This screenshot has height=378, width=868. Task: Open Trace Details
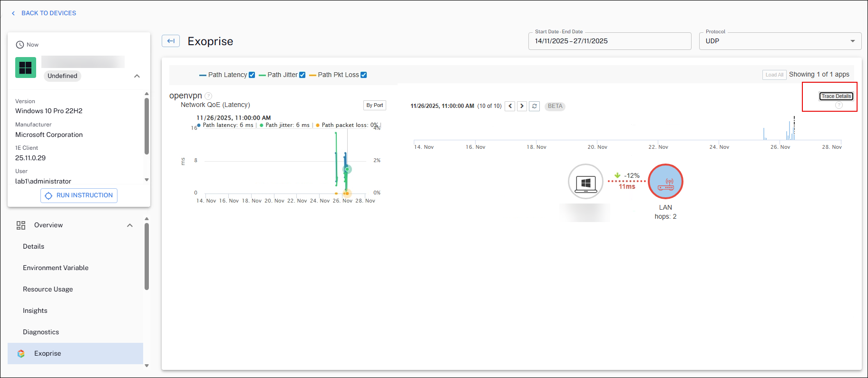coord(836,96)
